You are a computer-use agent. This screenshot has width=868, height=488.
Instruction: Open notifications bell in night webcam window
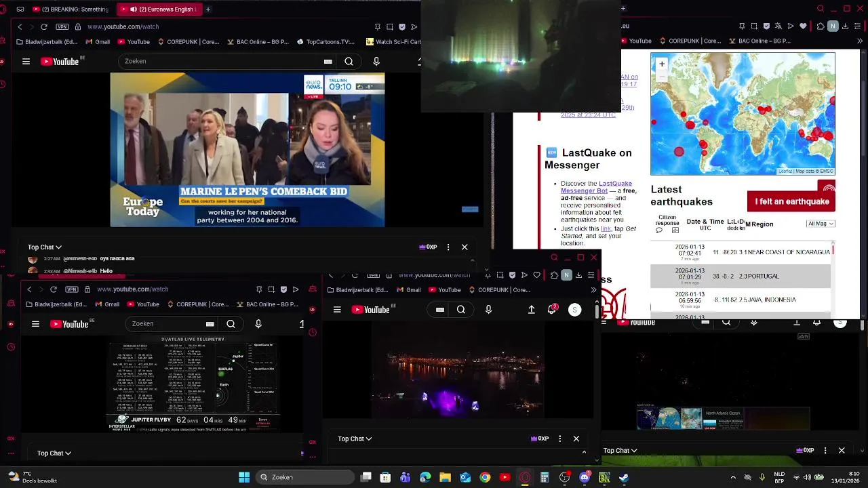[x=552, y=309]
